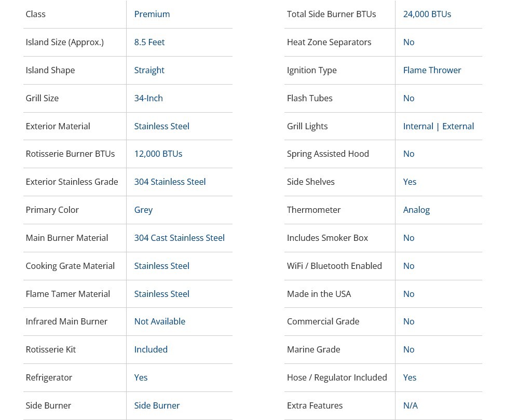Select the Grey primary color link
The height and width of the screenshot is (420, 518).
[143, 210]
